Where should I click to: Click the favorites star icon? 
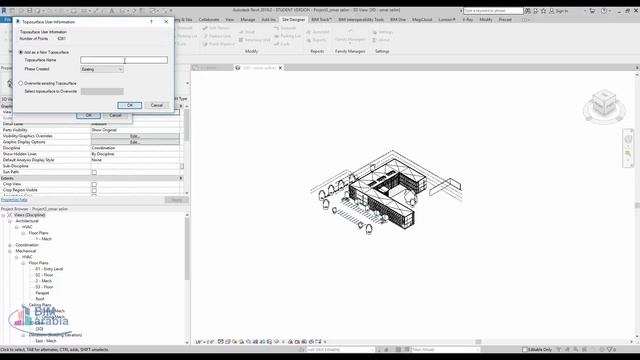[x=543, y=11]
